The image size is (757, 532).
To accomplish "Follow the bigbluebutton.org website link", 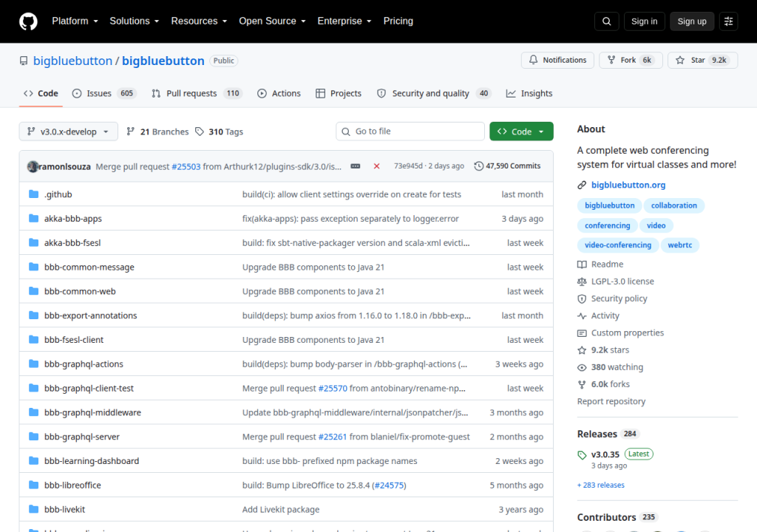I will (628, 185).
